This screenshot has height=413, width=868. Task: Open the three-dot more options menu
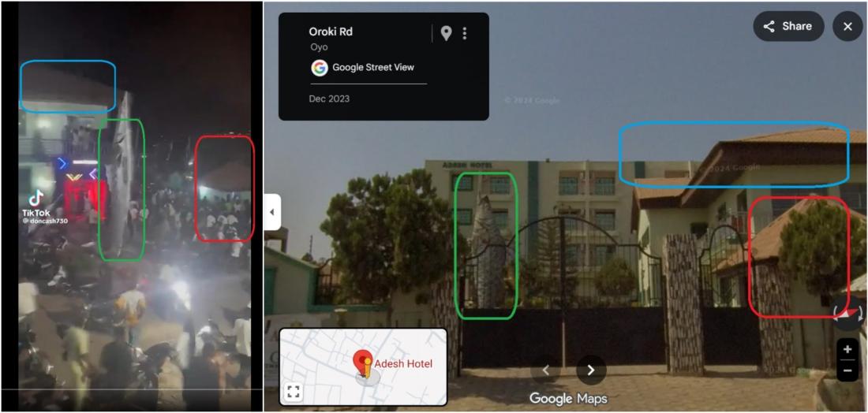465,34
